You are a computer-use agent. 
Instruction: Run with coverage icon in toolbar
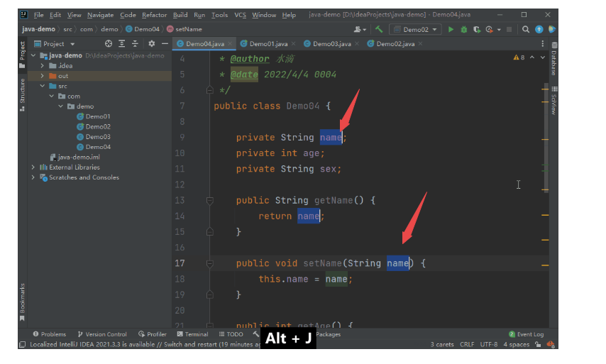(477, 29)
